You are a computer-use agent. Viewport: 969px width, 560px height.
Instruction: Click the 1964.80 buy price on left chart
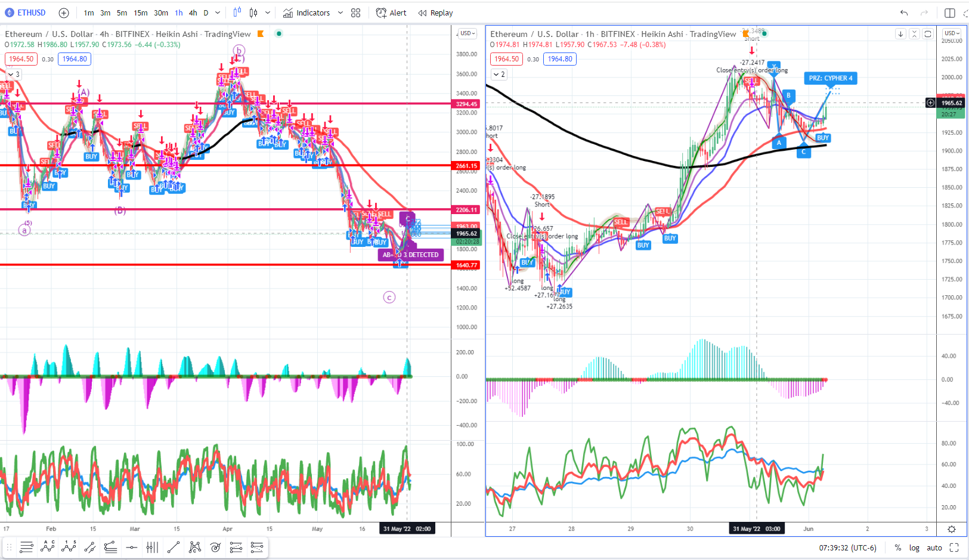[x=75, y=59]
